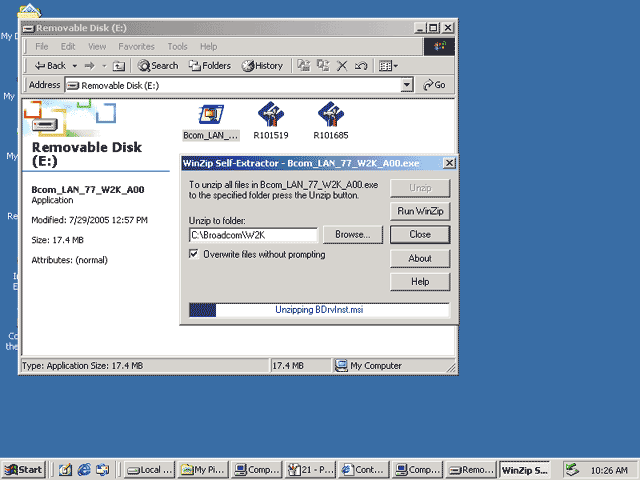The width and height of the screenshot is (640, 480).
Task: Click the About button
Action: tap(420, 258)
